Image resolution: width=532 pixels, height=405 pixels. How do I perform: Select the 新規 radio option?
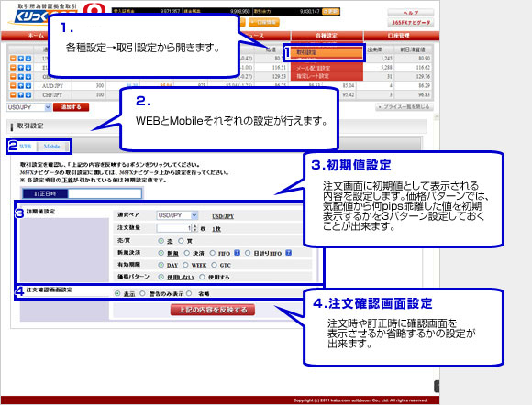coord(161,253)
